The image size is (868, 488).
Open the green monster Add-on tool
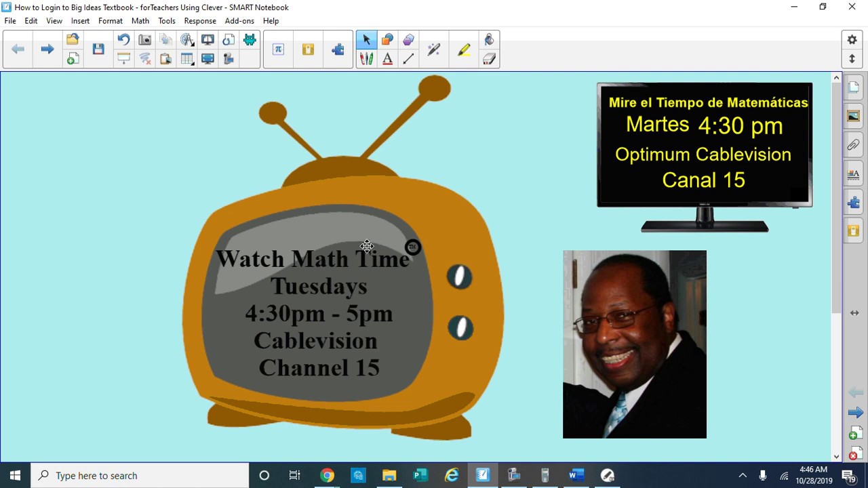click(x=250, y=39)
